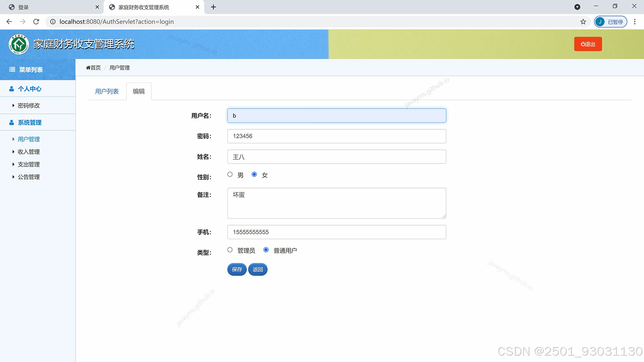Click the 退出 logout button
The image size is (644, 362).
588,44
